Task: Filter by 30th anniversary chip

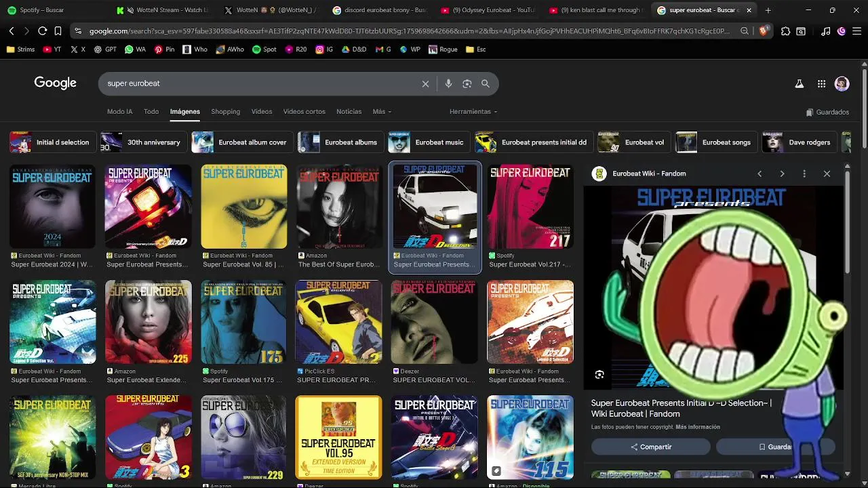Action: pos(142,142)
